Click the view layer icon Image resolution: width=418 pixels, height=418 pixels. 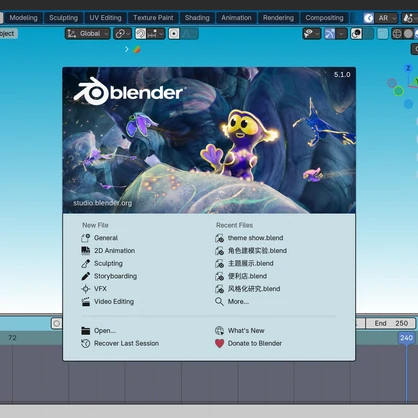408,18
